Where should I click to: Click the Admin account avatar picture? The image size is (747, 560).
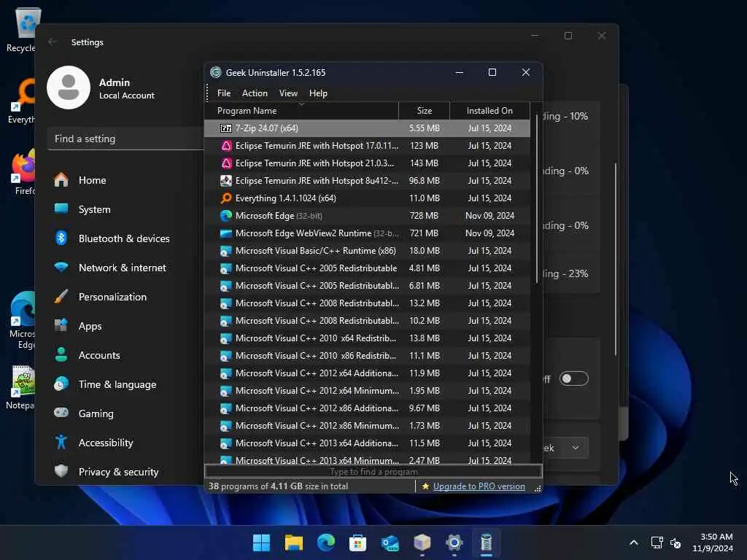point(69,87)
